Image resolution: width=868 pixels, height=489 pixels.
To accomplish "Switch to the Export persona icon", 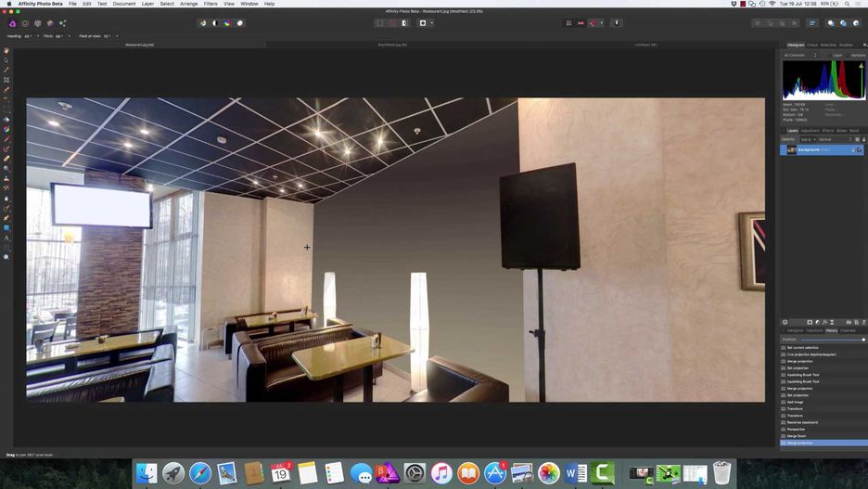I will tap(62, 23).
